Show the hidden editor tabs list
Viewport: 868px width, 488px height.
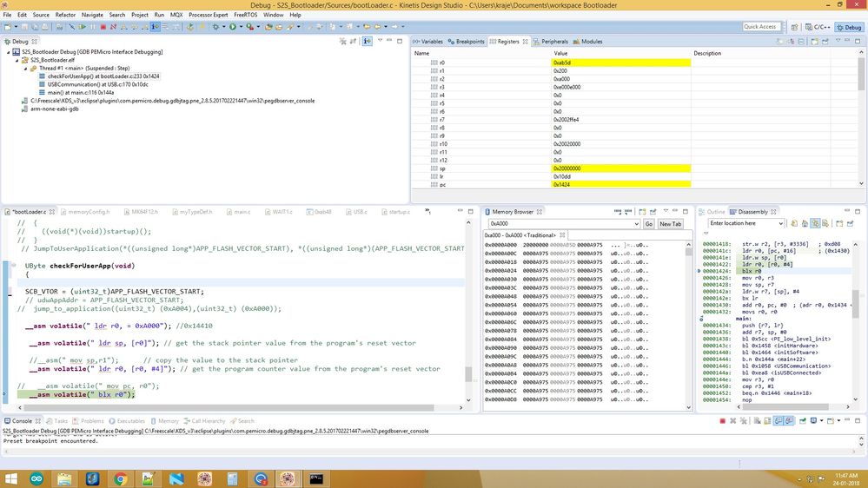tap(427, 211)
